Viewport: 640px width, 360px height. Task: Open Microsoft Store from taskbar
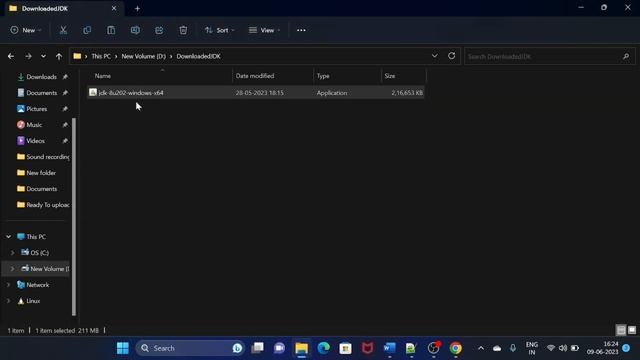[x=345, y=348]
